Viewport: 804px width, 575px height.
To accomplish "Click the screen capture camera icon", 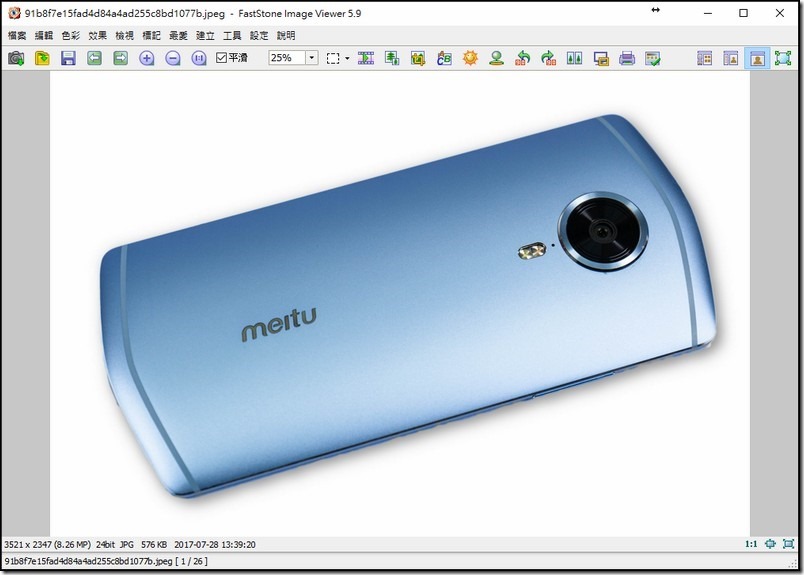I will 16,59.
